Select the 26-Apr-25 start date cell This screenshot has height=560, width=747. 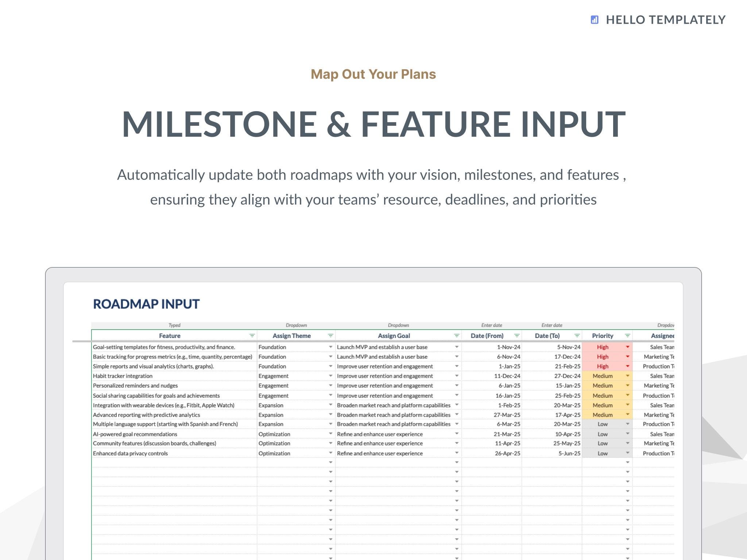coord(492,453)
